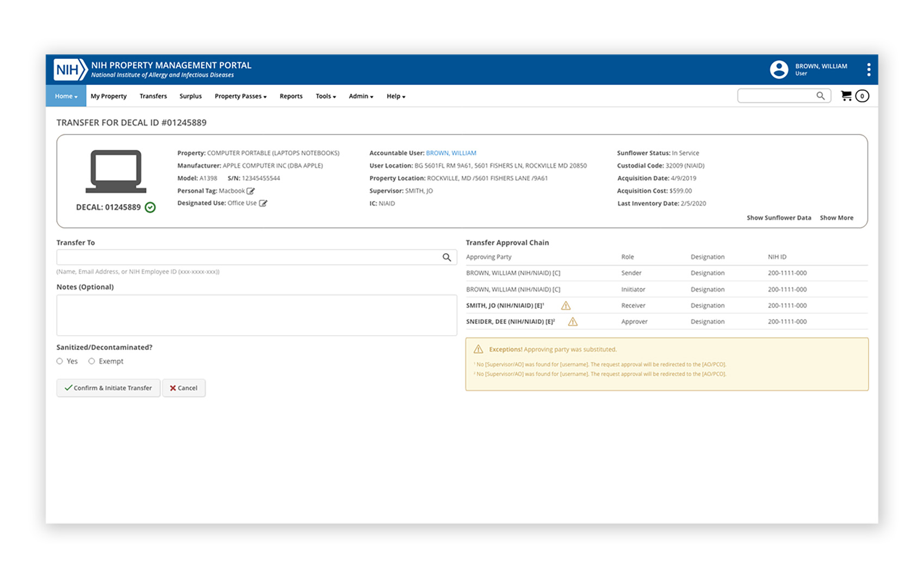Image resolution: width=924 pixels, height=578 pixels.
Task: Edit the Designated Use field
Action: coord(263,204)
